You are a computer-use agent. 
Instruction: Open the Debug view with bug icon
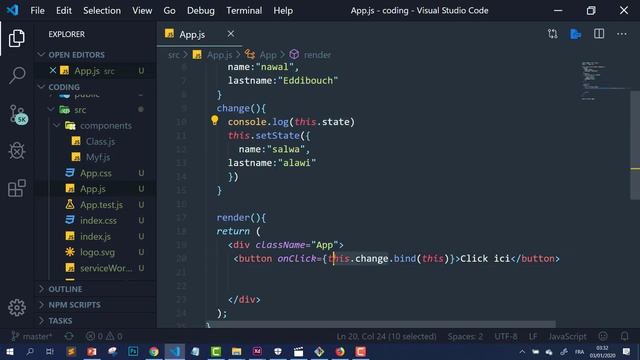click(x=17, y=151)
